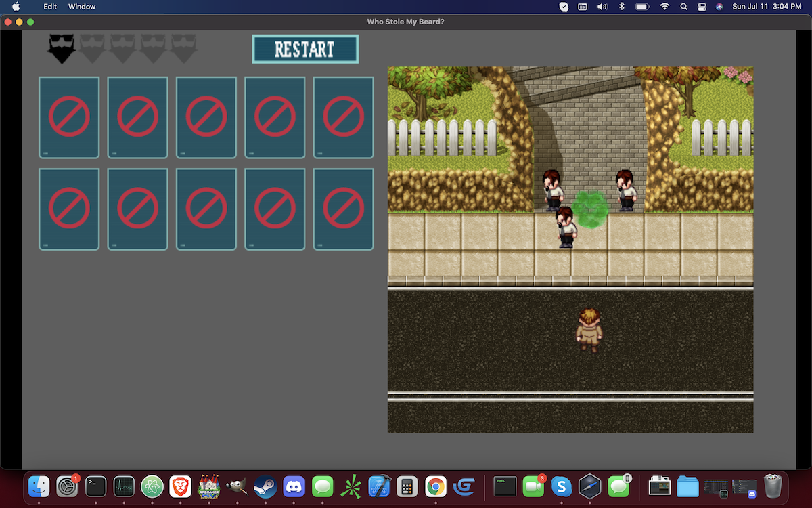Select the last card in bottom row
The height and width of the screenshot is (508, 812).
pyautogui.click(x=344, y=209)
